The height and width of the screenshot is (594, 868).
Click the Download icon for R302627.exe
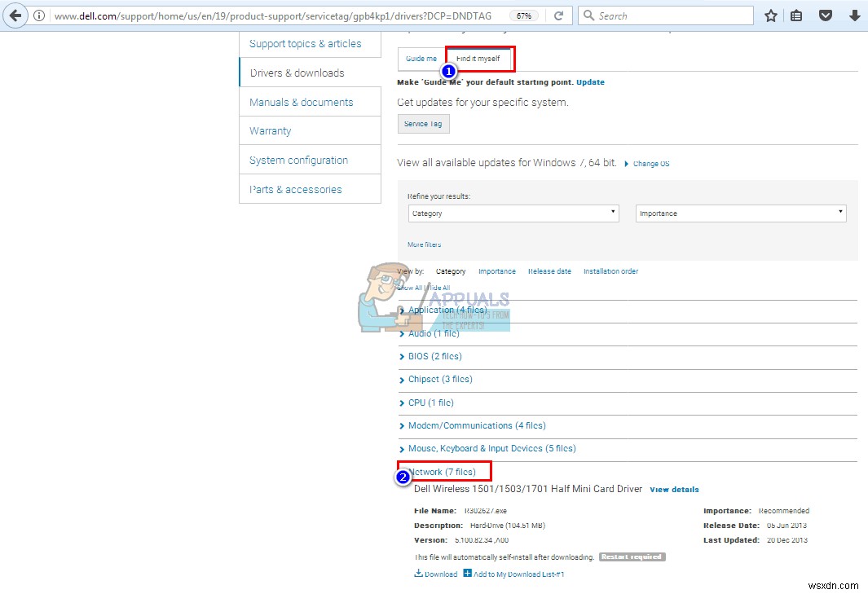tap(418, 574)
